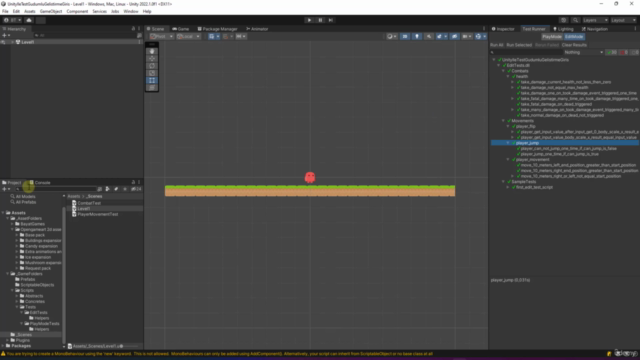Select the Hand view tool in Scene
This screenshot has height=360, width=640.
[x=152, y=51]
